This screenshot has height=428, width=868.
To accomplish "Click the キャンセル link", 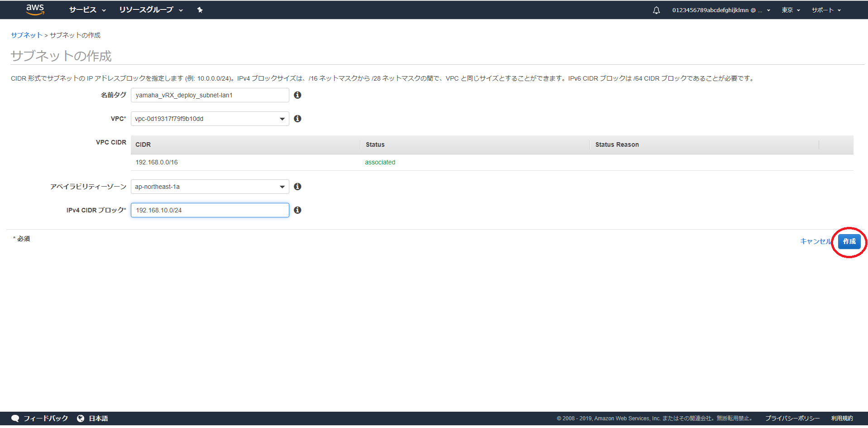I will pos(815,241).
